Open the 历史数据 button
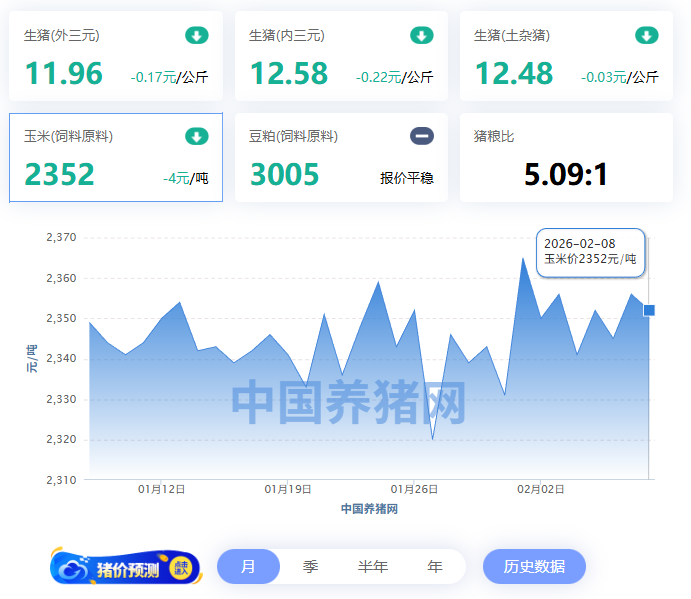This screenshot has height=599, width=691. pyautogui.click(x=534, y=567)
